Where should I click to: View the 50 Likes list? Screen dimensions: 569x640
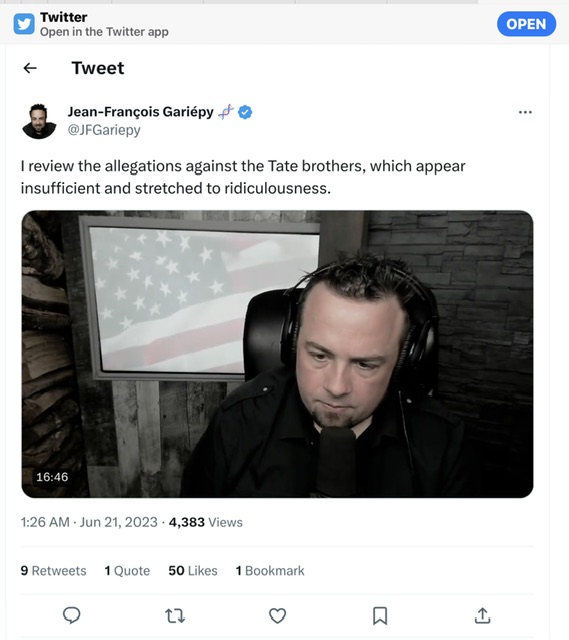coord(193,571)
